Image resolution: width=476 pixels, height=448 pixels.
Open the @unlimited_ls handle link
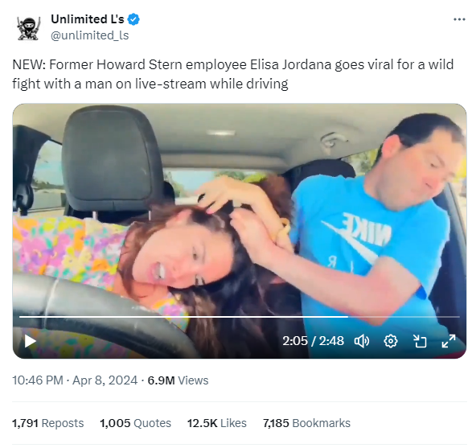click(90, 35)
